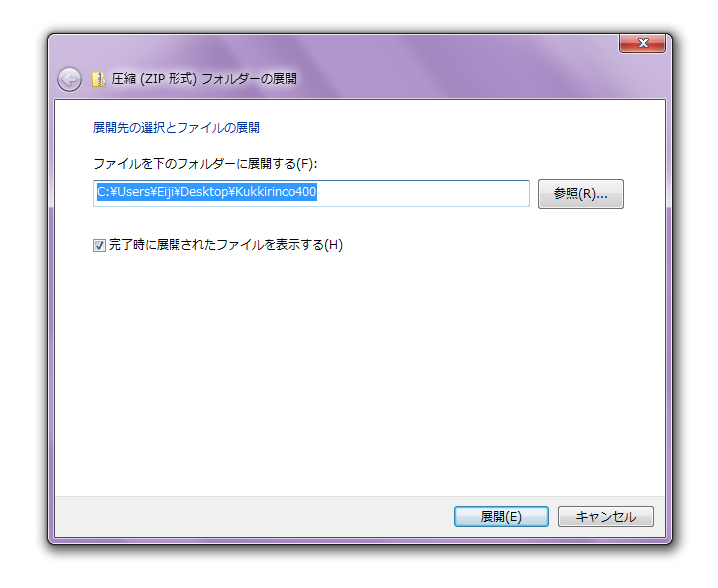
Task: Click the window title 圧縮 (ZIP 形式) フォルダーの展開
Action: 203,79
